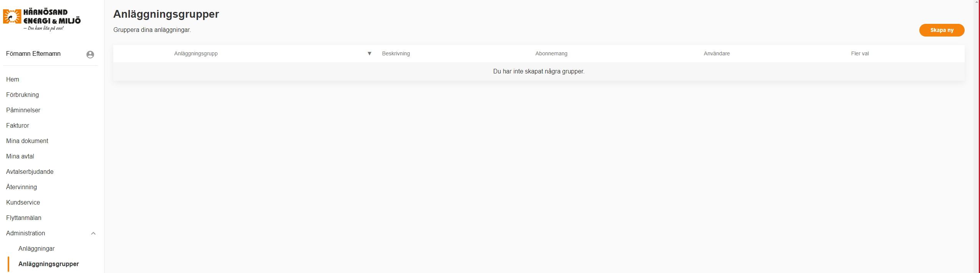Screen dimensions: 980x273
Task: Open Påminnelser page
Action: click(23, 110)
